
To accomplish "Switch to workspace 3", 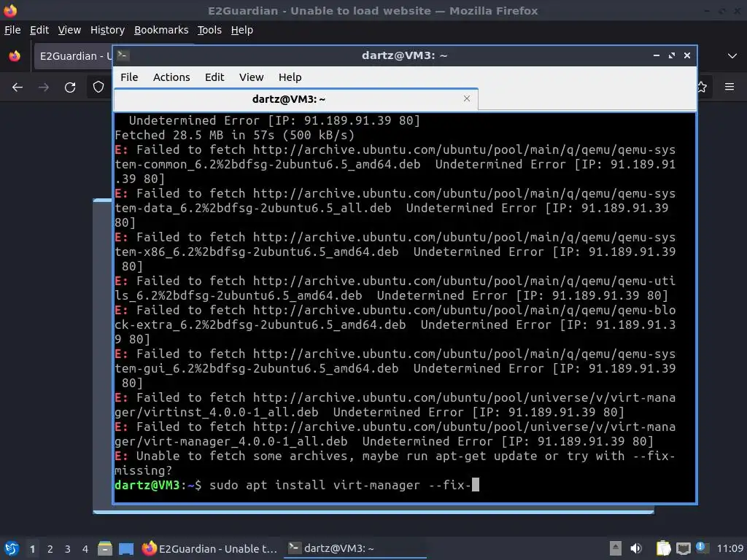I will 68,549.
